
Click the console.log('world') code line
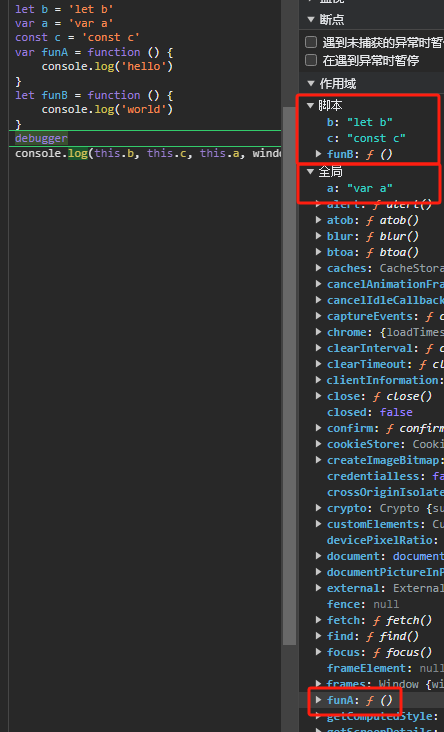(x=107, y=109)
